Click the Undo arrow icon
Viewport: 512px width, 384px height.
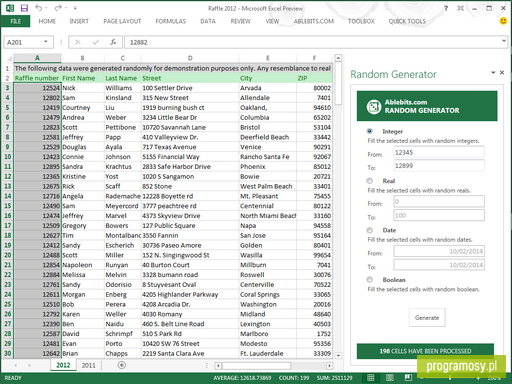pos(39,8)
